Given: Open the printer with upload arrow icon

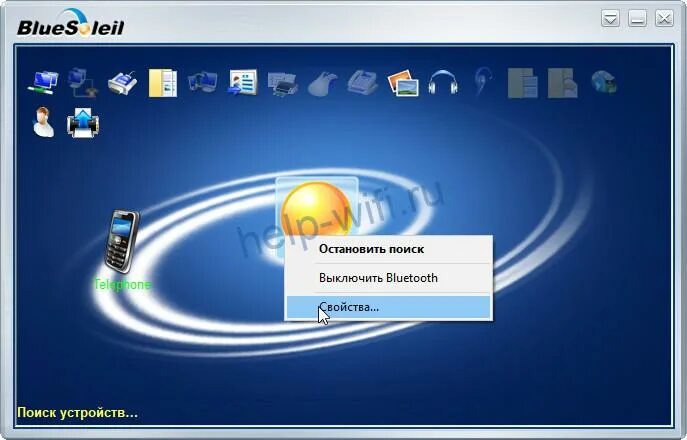Looking at the screenshot, I should click(x=83, y=123).
